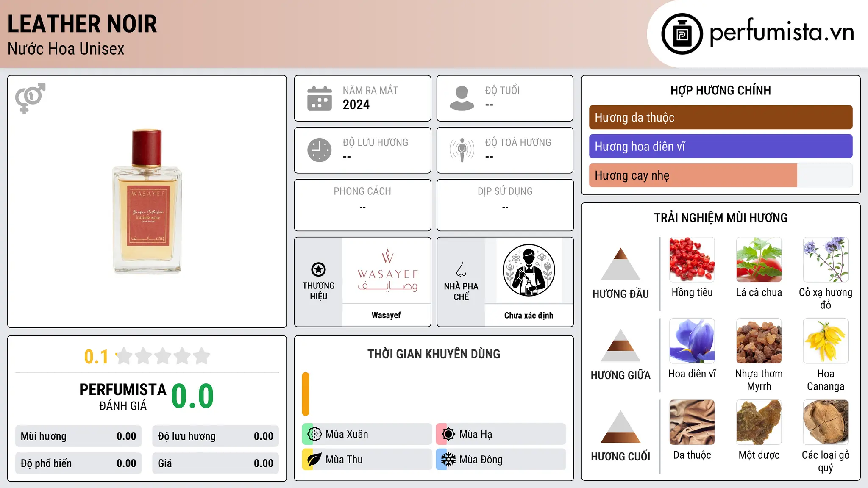Click the sillage icon for Độ Toả Hương
Screen dimensions: 868x488
tap(462, 150)
